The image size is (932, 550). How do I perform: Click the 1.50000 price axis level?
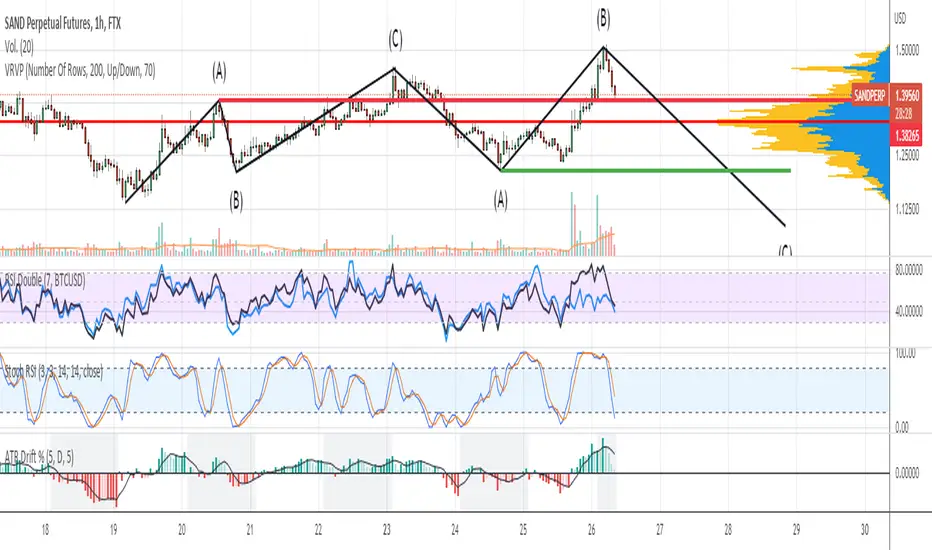907,52
